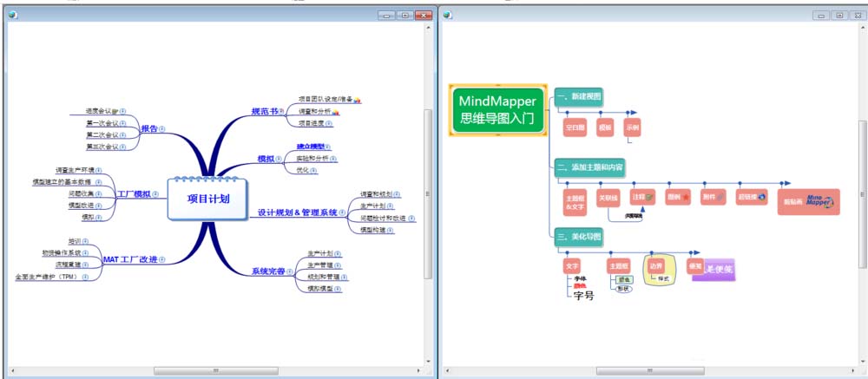Select the 三、美化导图 topic
Viewport: 868px width, 379px height.
[x=578, y=235]
